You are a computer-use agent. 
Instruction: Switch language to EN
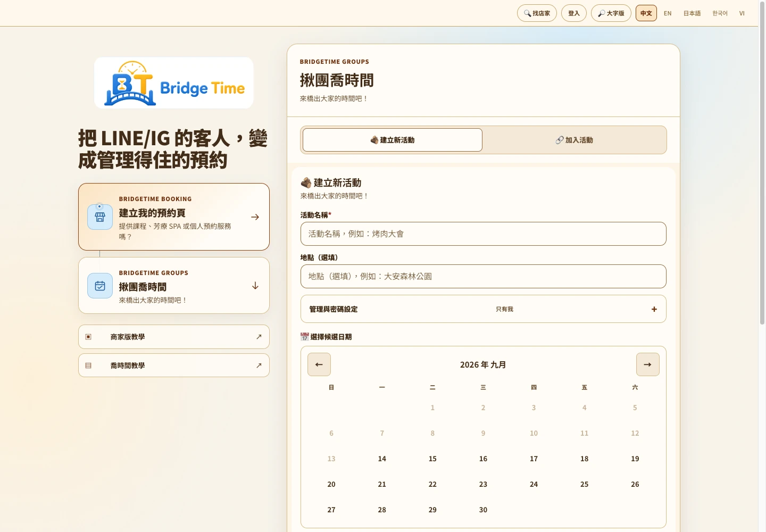point(668,13)
